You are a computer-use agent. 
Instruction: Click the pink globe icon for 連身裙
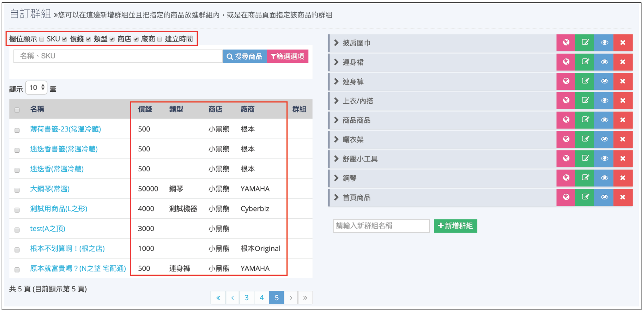(566, 62)
